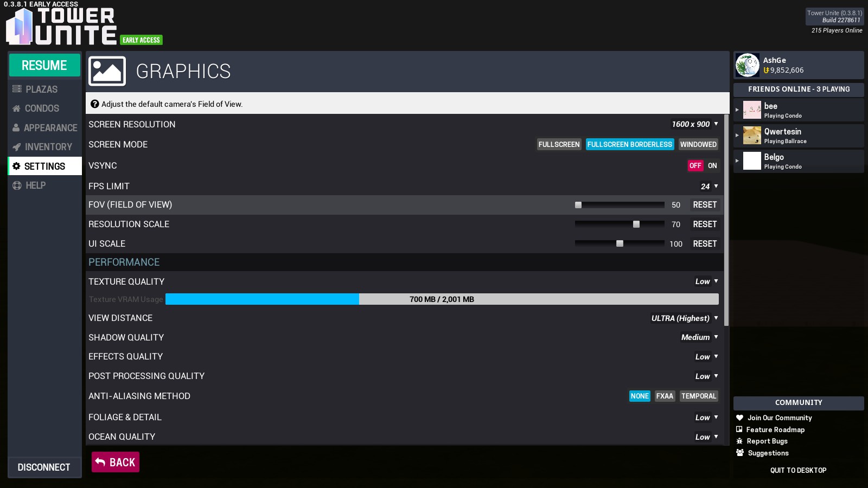Viewport: 868px width, 488px height.
Task: Click the Condos house icon
Action: coord(17,108)
